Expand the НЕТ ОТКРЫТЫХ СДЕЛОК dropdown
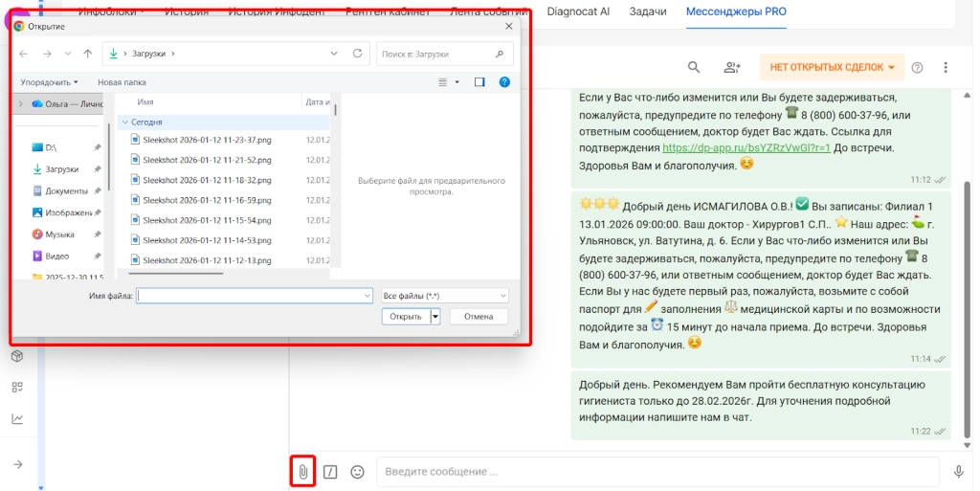980x491 pixels. [832, 67]
